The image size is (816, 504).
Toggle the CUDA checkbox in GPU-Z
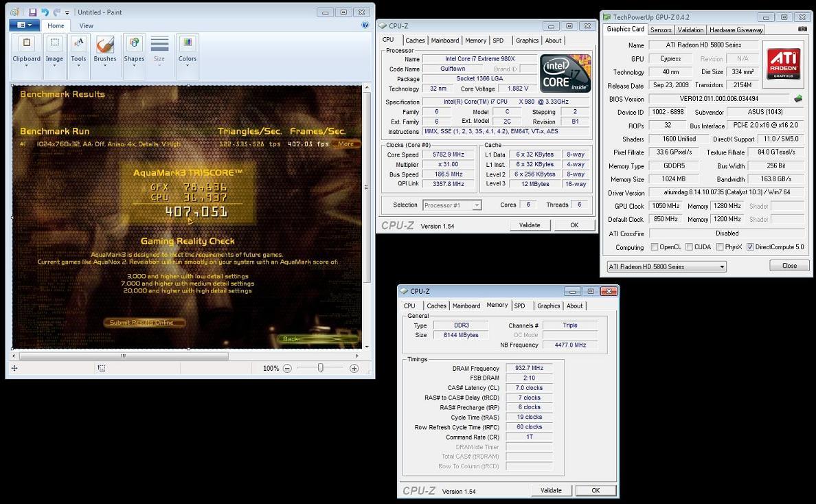point(689,247)
